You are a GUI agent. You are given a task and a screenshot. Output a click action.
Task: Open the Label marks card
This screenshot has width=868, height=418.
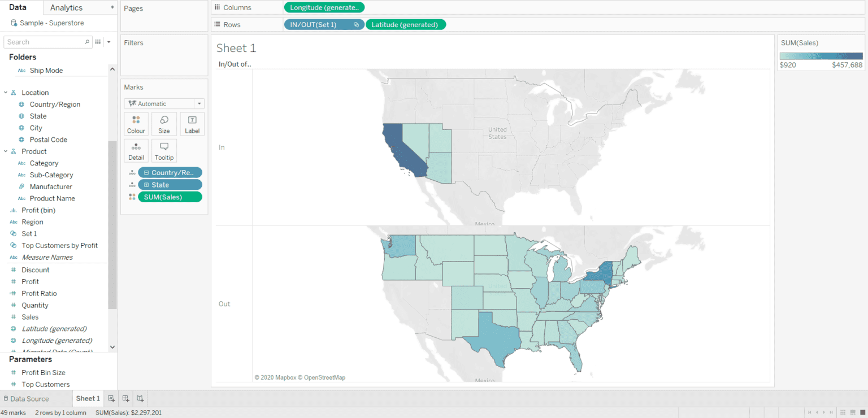[192, 124]
